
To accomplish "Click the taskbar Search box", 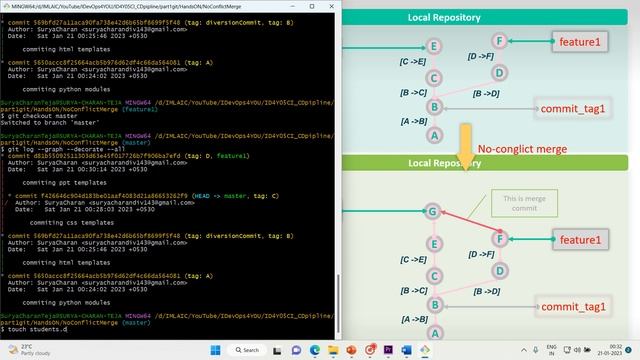I will [x=247, y=350].
